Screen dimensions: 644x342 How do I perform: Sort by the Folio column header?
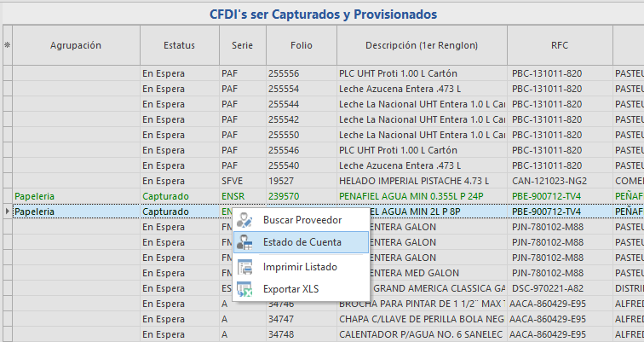pyautogui.click(x=302, y=45)
